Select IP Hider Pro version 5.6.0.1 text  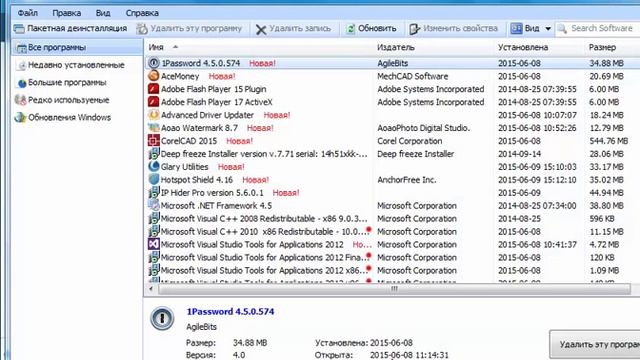[212, 193]
